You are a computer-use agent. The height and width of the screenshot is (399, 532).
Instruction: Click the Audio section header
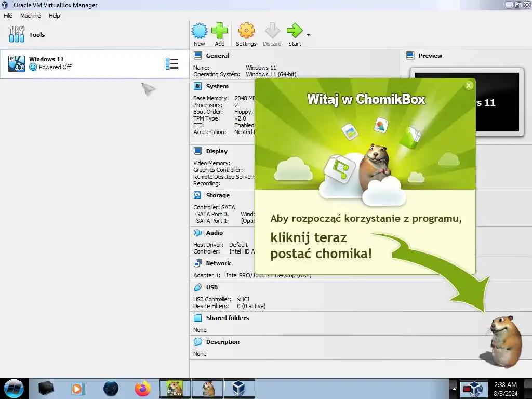pos(215,233)
